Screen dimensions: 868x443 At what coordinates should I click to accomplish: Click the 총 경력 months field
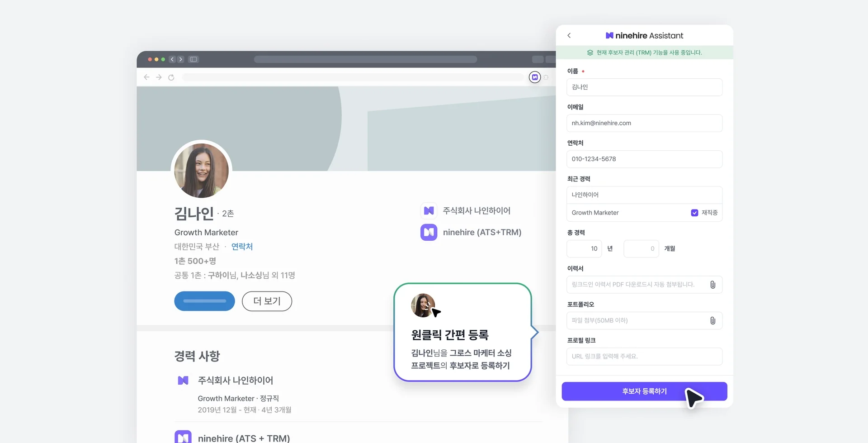click(641, 249)
